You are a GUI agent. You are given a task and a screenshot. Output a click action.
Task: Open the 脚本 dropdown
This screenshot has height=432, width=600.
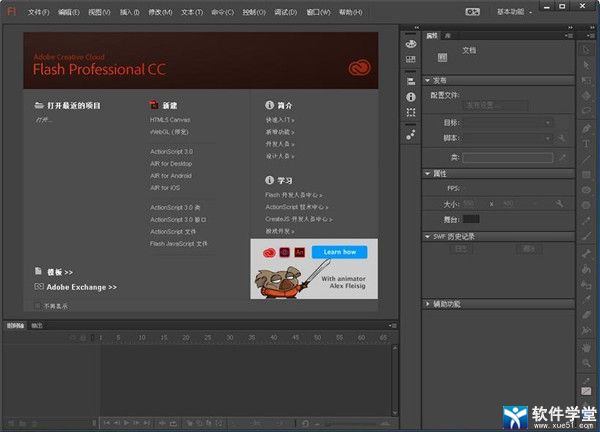tap(508, 138)
